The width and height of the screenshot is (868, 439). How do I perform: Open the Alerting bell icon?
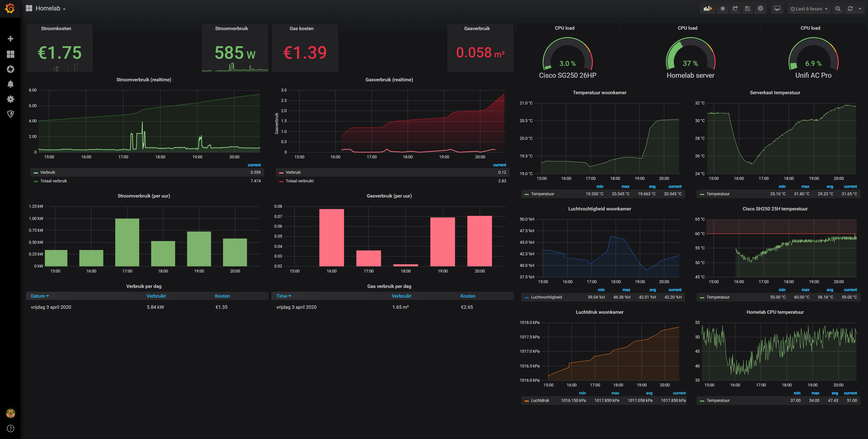click(10, 84)
